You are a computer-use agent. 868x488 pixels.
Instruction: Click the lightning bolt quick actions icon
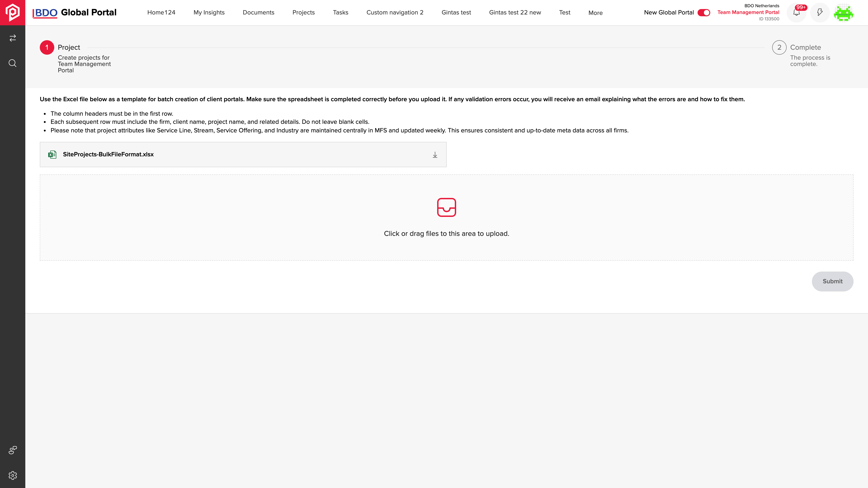[x=820, y=12]
